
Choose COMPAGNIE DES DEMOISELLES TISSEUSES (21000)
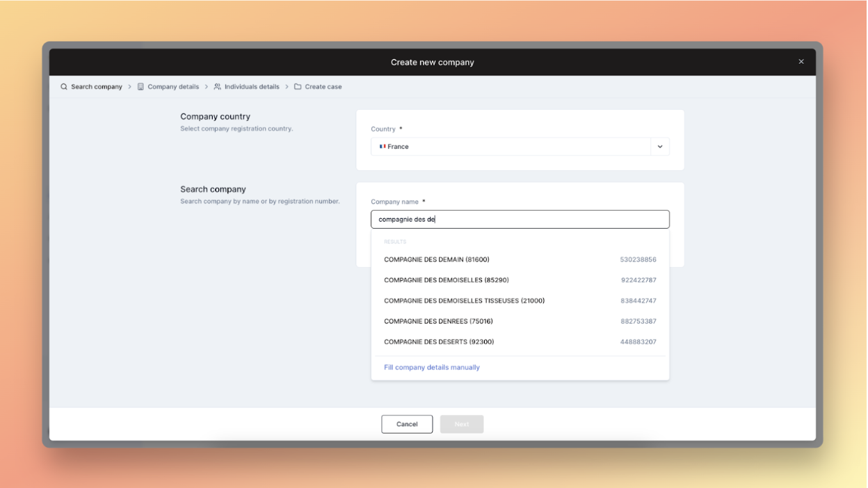520,301
